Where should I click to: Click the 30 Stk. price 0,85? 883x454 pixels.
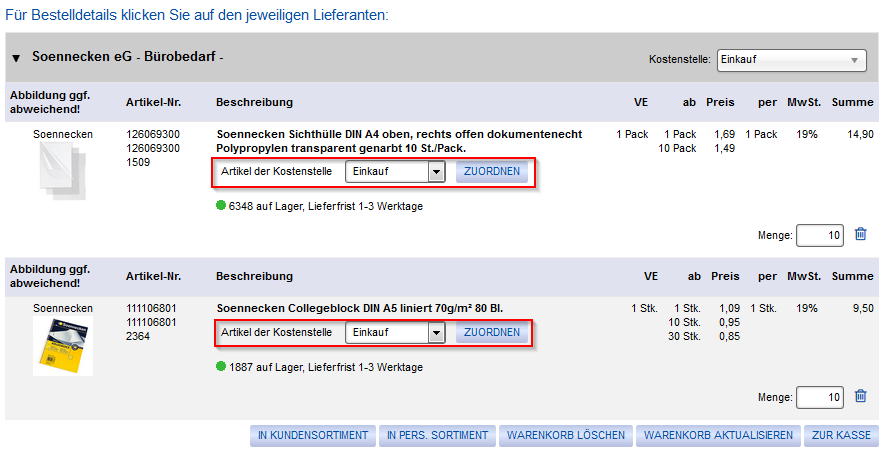[729, 336]
